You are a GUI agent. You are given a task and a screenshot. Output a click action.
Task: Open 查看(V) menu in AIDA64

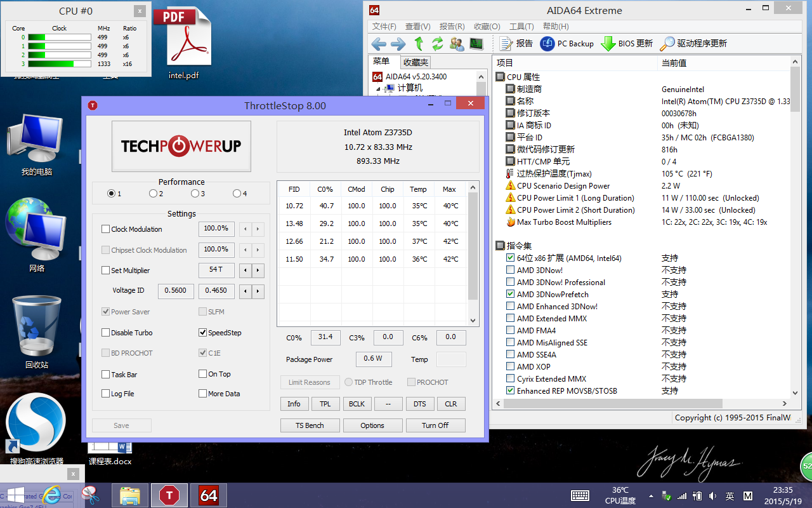(x=417, y=27)
